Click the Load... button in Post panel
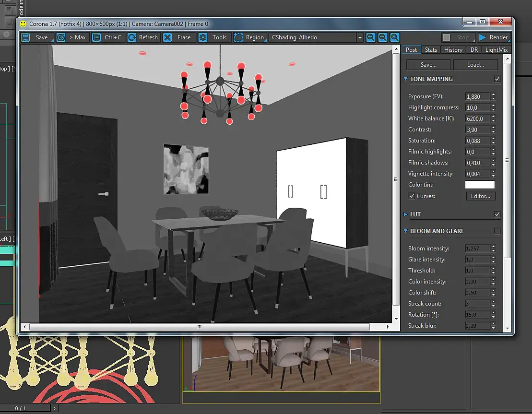This screenshot has width=532, height=414. tap(476, 65)
